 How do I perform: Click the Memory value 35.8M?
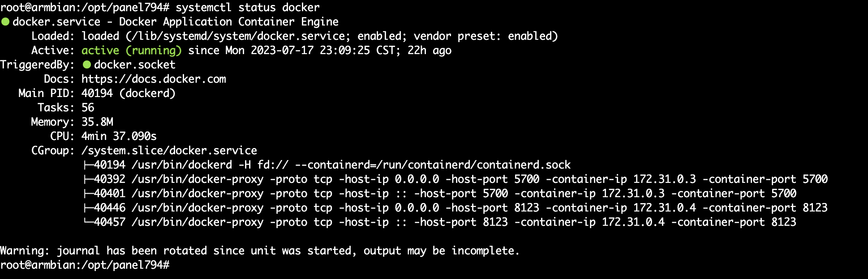click(97, 122)
